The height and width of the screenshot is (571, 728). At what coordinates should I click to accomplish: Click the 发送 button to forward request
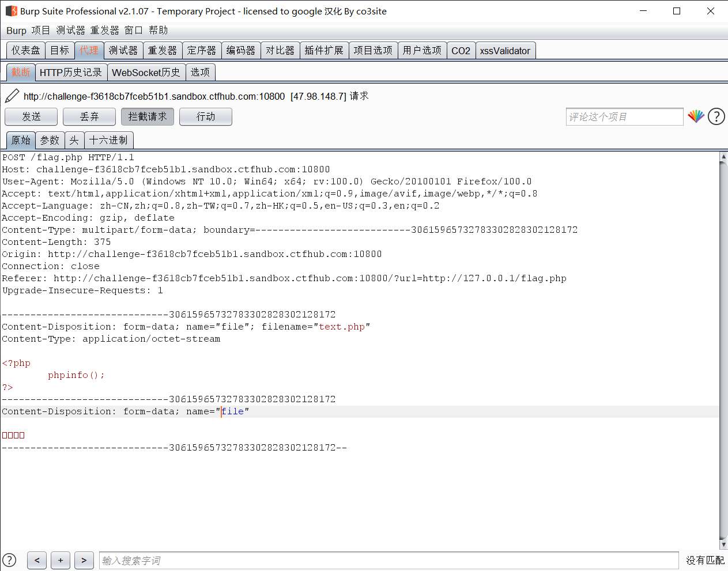click(x=31, y=116)
